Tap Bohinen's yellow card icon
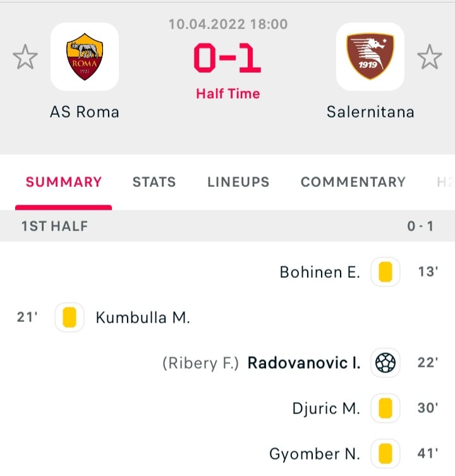This screenshot has height=476, width=455. coord(385,272)
